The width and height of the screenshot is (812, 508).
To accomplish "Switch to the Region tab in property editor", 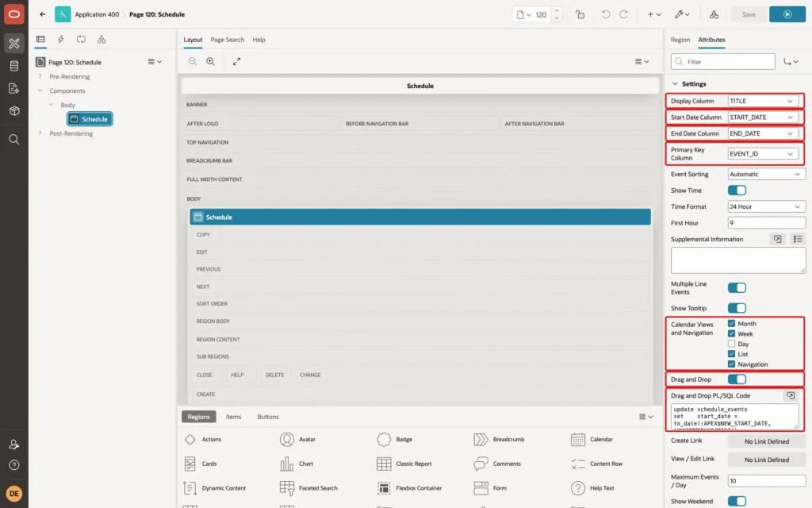I will [680, 40].
